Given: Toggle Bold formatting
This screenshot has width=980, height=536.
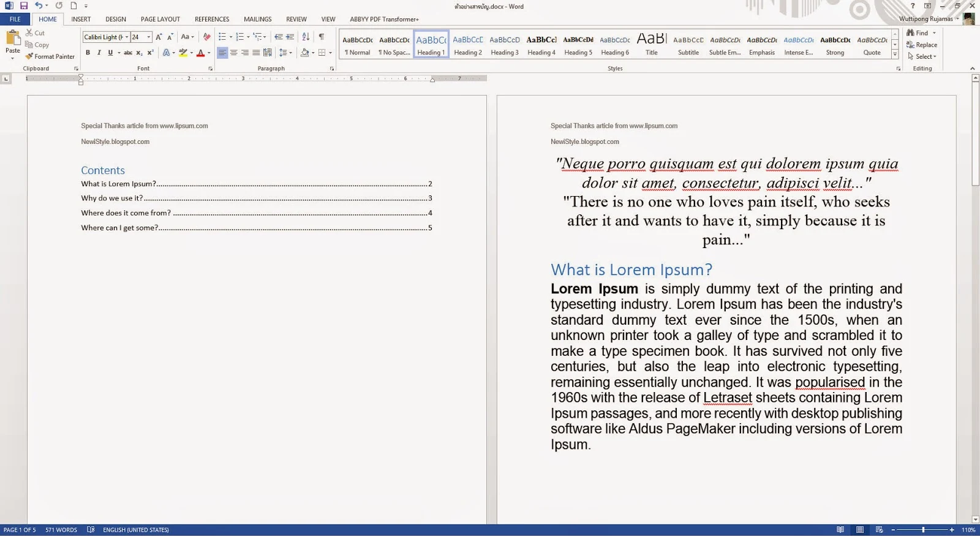Looking at the screenshot, I should 88,53.
